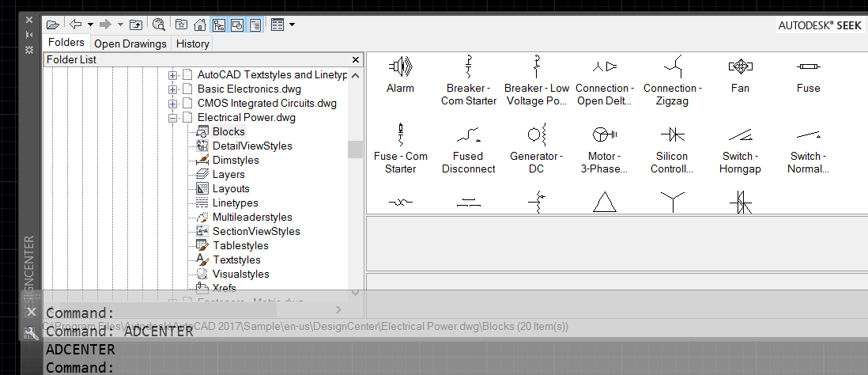Select Visualstyles in the tree
Image resolution: width=868 pixels, height=375 pixels.
(x=241, y=275)
